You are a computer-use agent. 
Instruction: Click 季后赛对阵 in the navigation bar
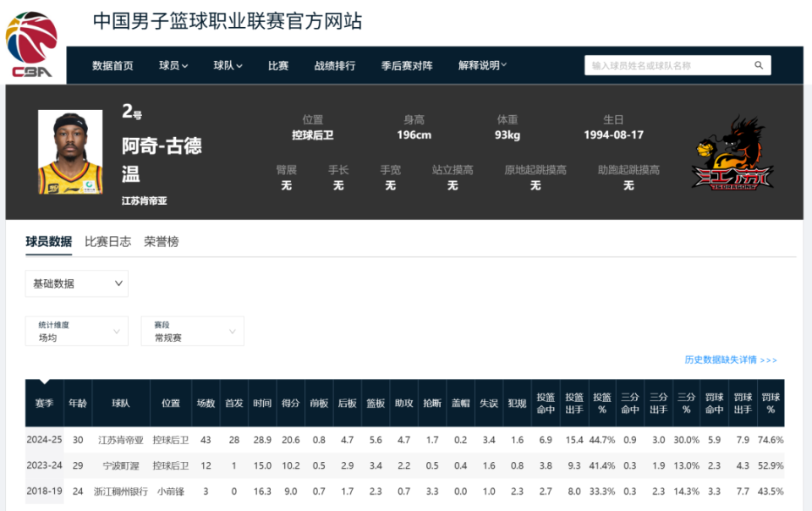404,65
